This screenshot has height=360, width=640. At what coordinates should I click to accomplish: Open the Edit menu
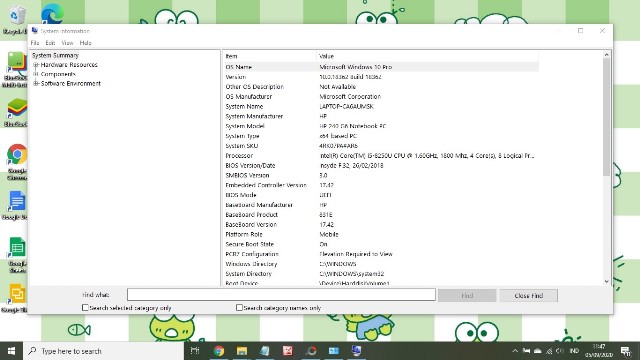click(50, 42)
